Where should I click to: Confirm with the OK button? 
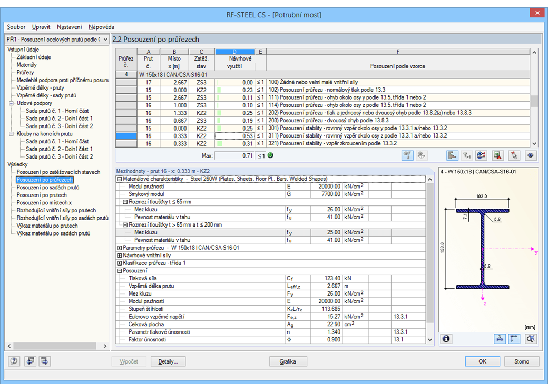click(482, 361)
